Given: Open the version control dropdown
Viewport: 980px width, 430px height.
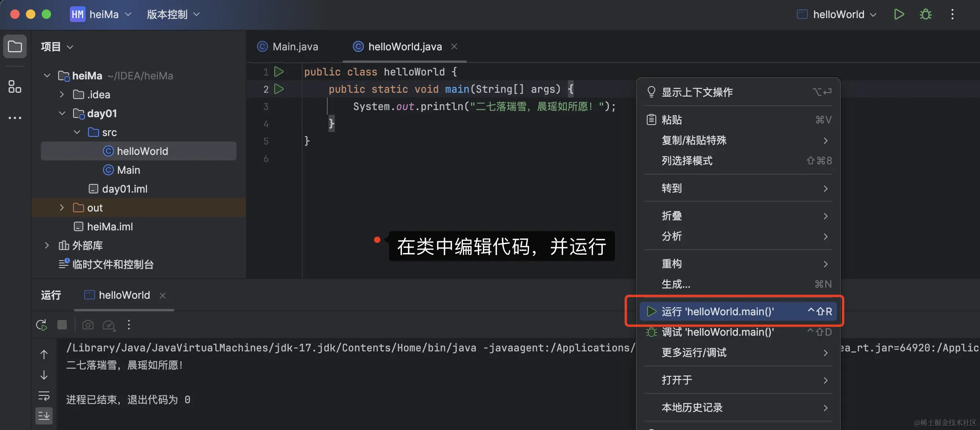Looking at the screenshot, I should pos(173,15).
